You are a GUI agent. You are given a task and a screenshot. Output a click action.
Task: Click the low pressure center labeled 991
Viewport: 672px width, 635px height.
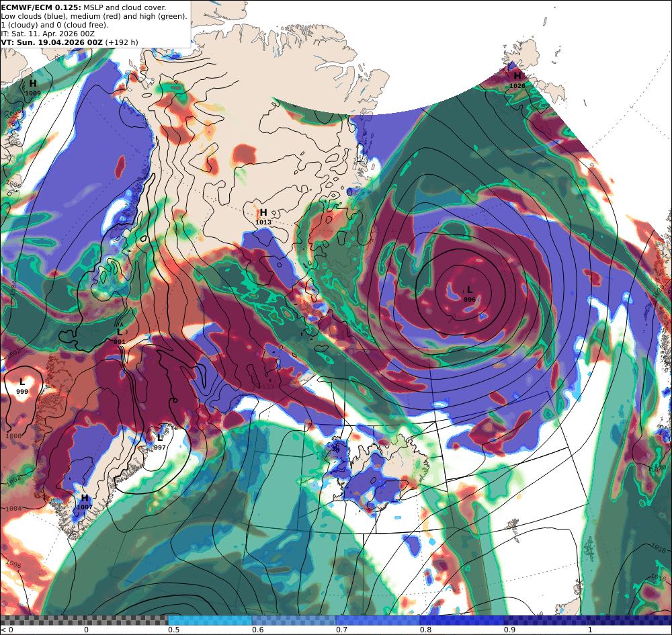[x=120, y=336]
